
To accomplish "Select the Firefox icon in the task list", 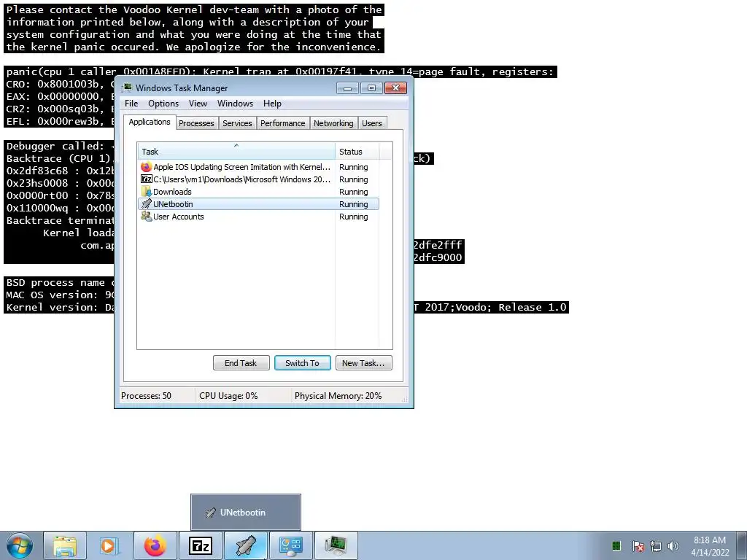I will [x=146, y=167].
